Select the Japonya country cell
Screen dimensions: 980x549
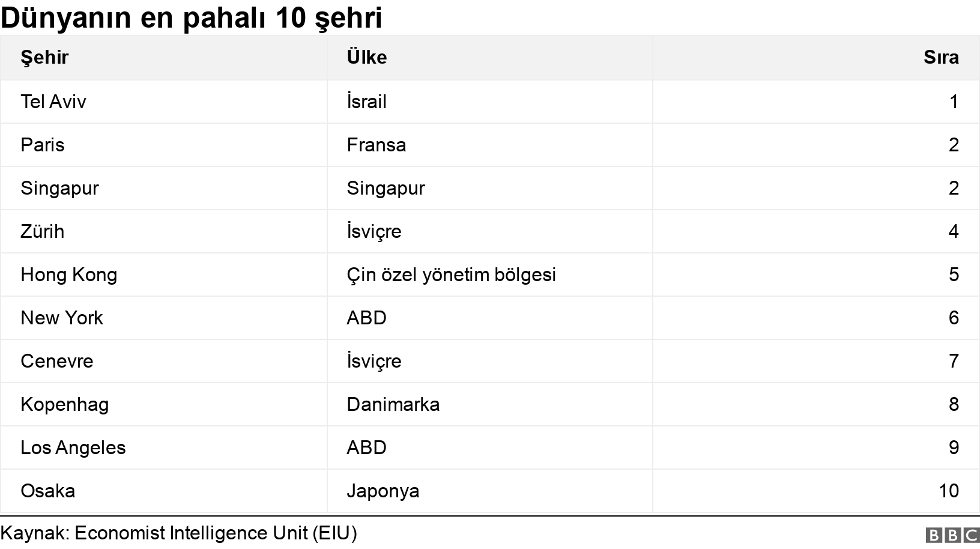coord(490,491)
